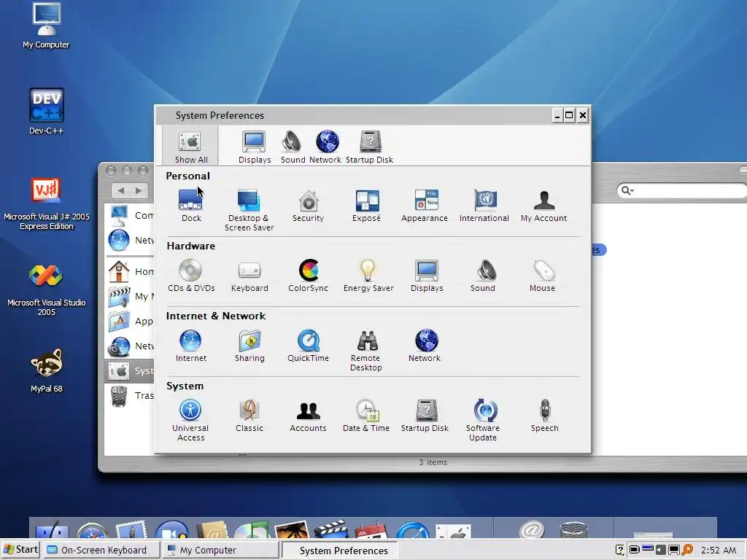Screen dimensions: 747x560
Task: Open My Account preferences
Action: 543,206
